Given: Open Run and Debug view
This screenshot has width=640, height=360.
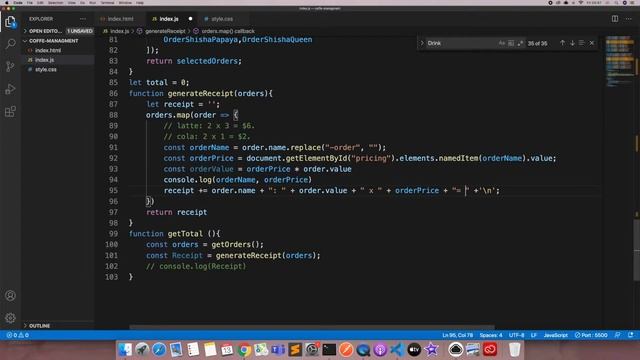Looking at the screenshot, I should 11,89.
